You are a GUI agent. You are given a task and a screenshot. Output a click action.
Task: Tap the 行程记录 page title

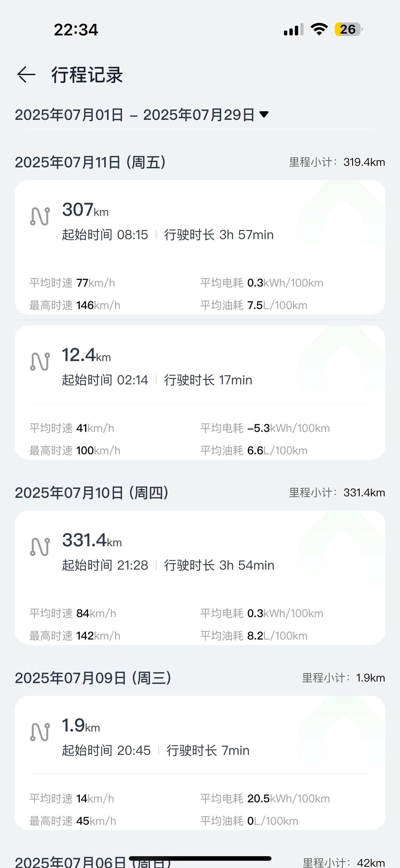click(x=87, y=75)
